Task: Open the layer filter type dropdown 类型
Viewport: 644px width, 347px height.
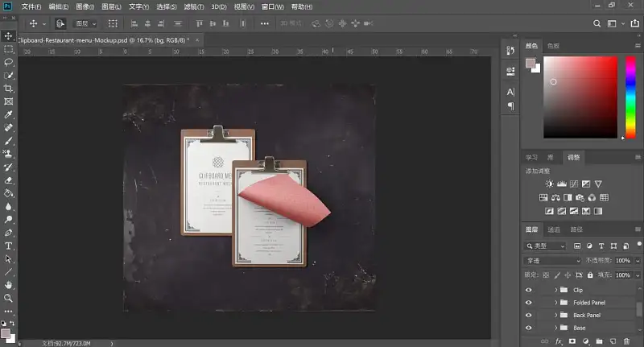Action: pyautogui.click(x=546, y=246)
